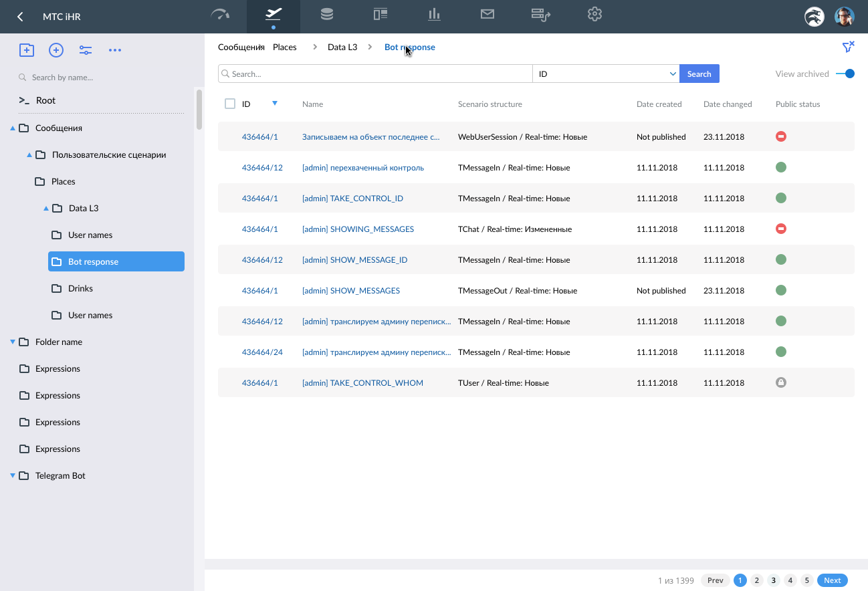Add a new folder via sidebar icon
868x591 pixels.
(26, 50)
